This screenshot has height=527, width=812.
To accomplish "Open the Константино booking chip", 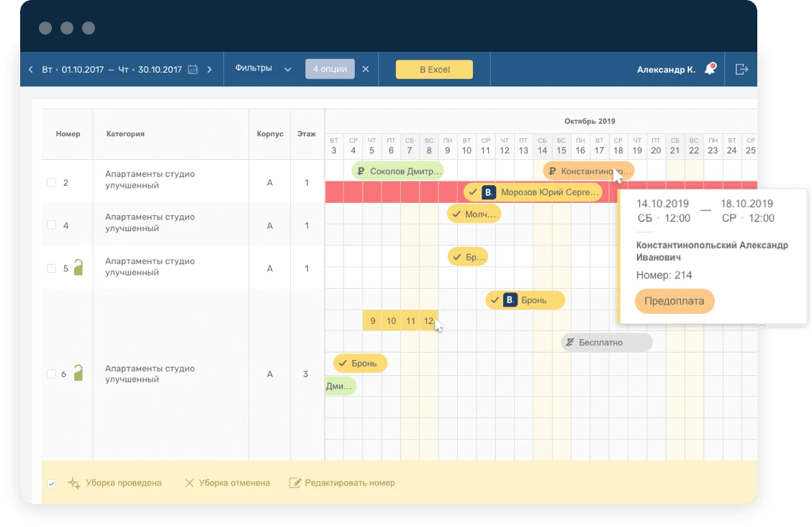I will coord(588,171).
